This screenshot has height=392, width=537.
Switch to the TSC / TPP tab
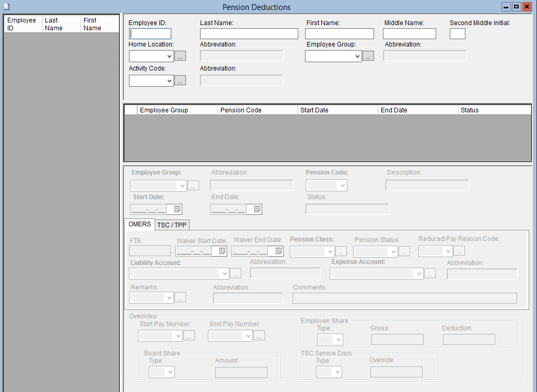[x=172, y=225]
